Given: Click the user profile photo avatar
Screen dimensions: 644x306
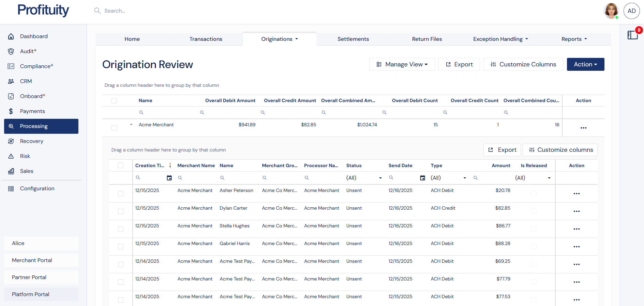Looking at the screenshot, I should pos(611,11).
